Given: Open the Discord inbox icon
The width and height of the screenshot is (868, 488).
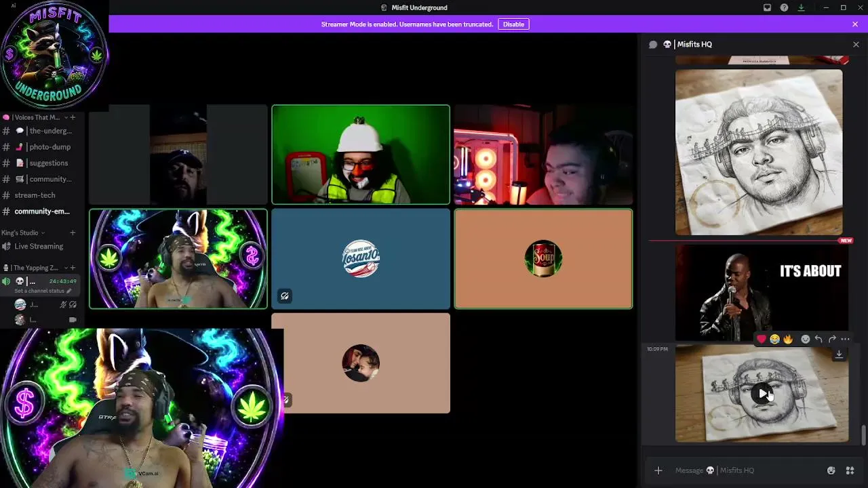Looking at the screenshot, I should [767, 7].
